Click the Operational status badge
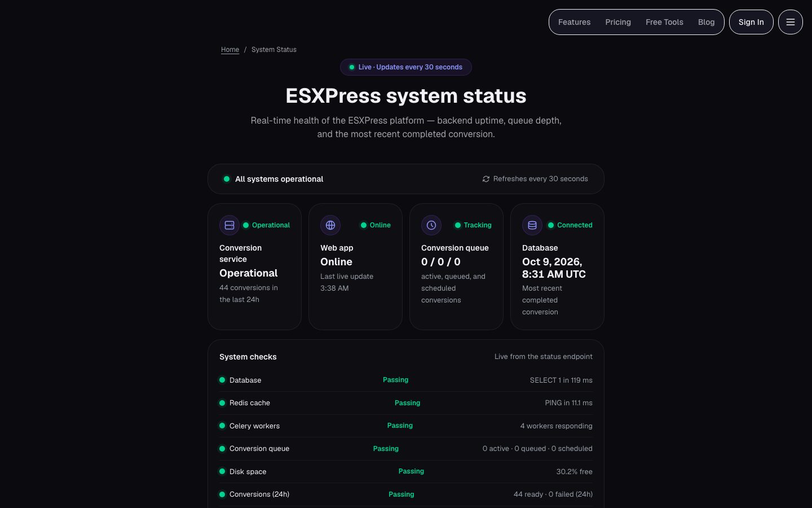 266,225
